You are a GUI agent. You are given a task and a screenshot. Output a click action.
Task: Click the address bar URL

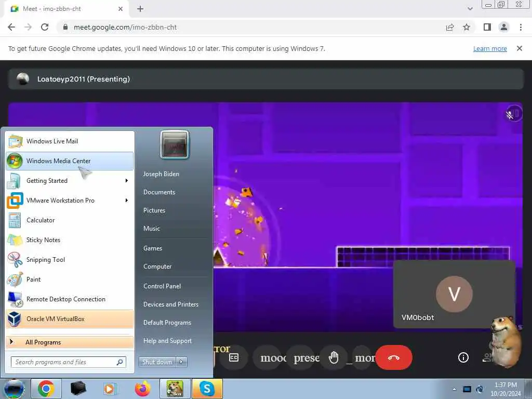[125, 27]
